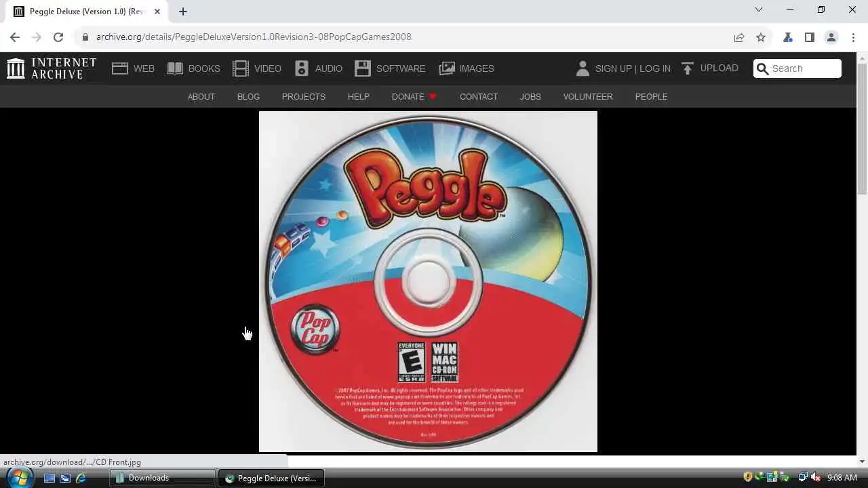Click SIGN UP link
The height and width of the screenshot is (488, 868).
(x=613, y=68)
